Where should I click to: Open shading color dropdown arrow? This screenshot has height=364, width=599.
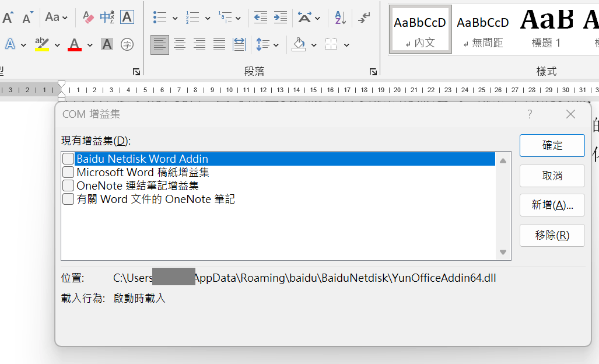point(314,45)
